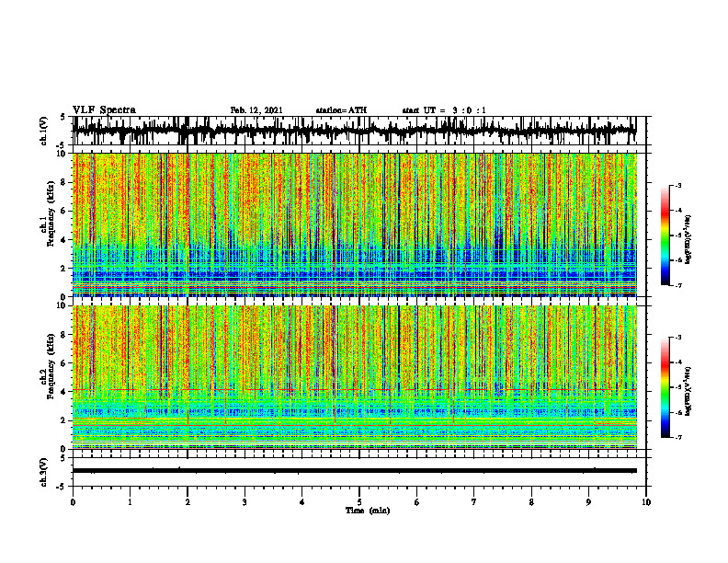Click the ch.2 frequency axis "8" tick
Image resolution: width=728 pixels, height=563 pixels.
coord(64,335)
